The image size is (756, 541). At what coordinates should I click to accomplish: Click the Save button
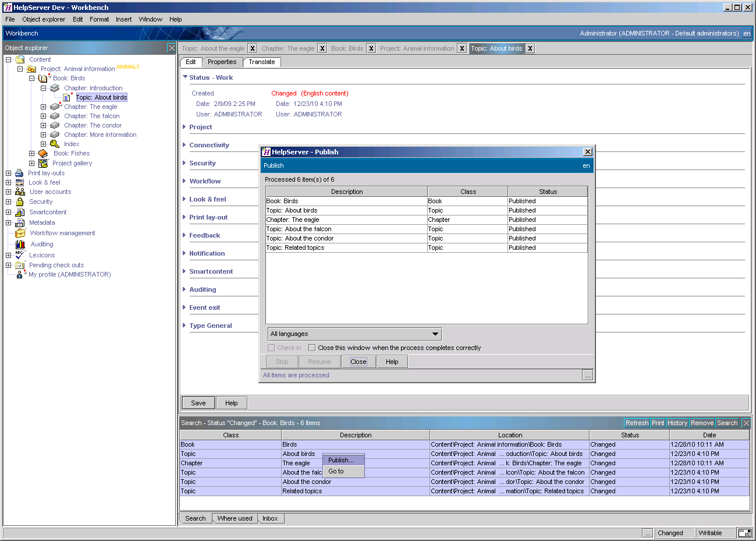[198, 403]
